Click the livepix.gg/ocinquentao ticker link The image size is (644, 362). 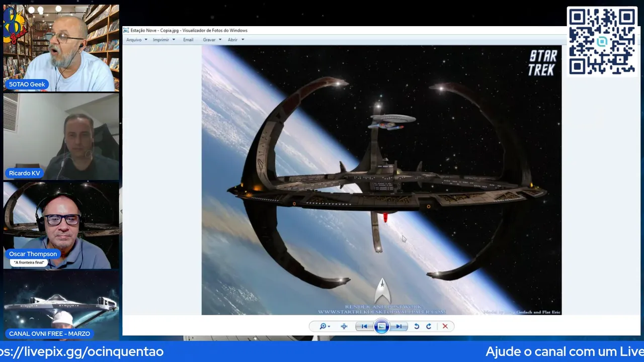[x=82, y=351]
